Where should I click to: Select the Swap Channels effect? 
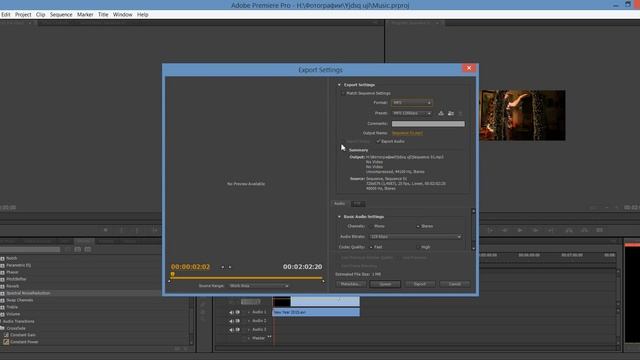click(20, 300)
